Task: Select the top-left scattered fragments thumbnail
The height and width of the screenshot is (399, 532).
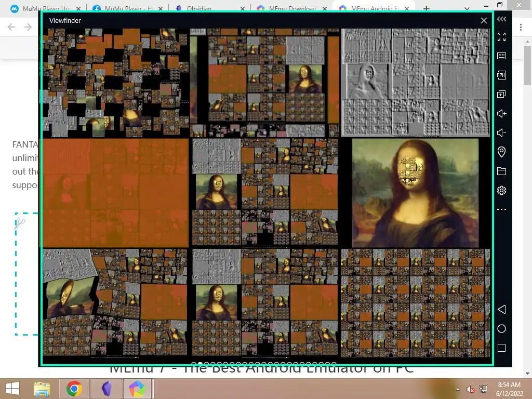Action: click(115, 83)
